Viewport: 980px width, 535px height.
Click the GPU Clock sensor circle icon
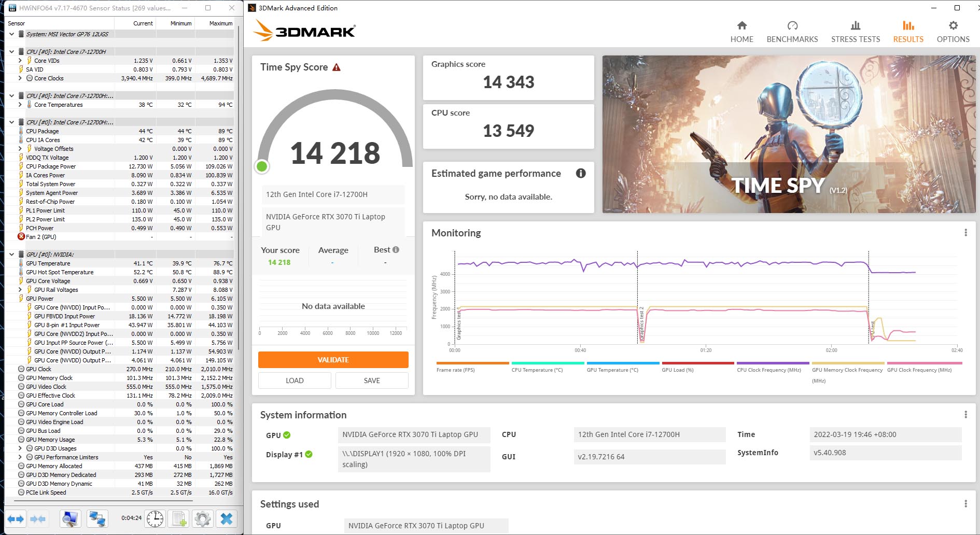(x=21, y=369)
